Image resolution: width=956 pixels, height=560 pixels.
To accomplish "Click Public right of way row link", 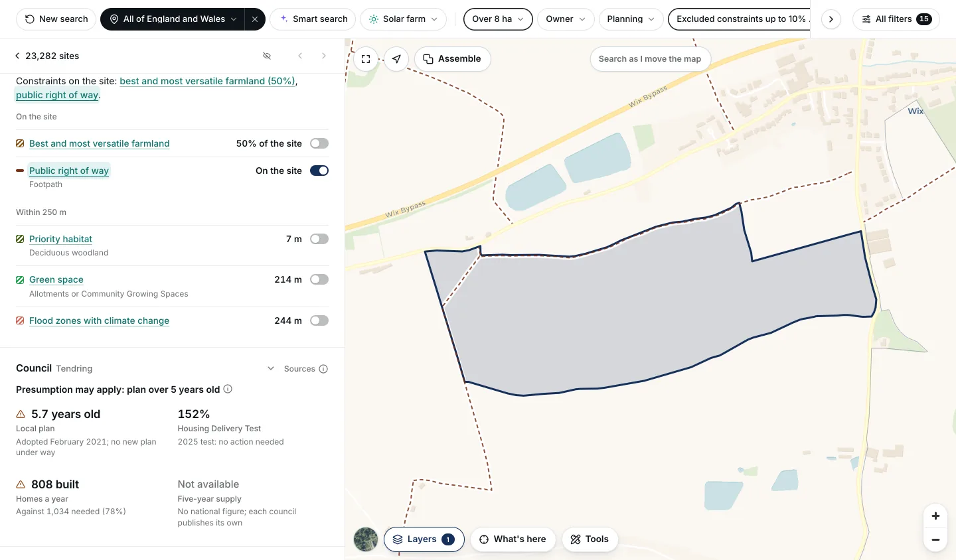I will [x=69, y=171].
